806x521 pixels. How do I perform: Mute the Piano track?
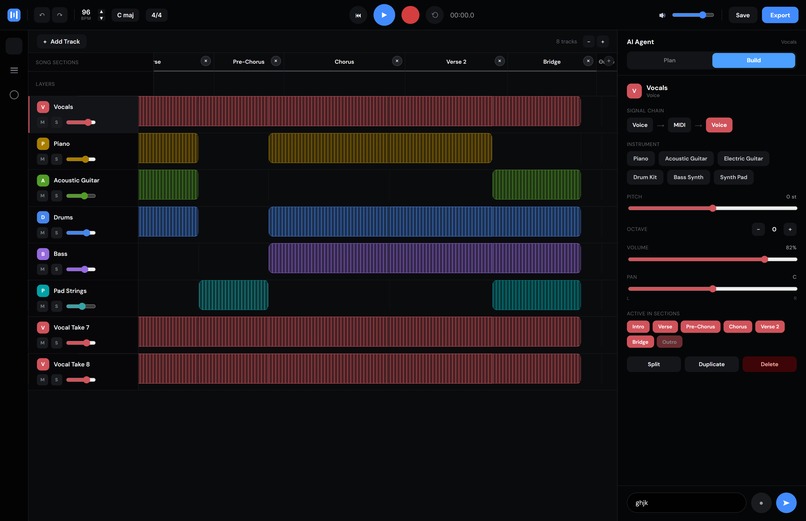43,159
